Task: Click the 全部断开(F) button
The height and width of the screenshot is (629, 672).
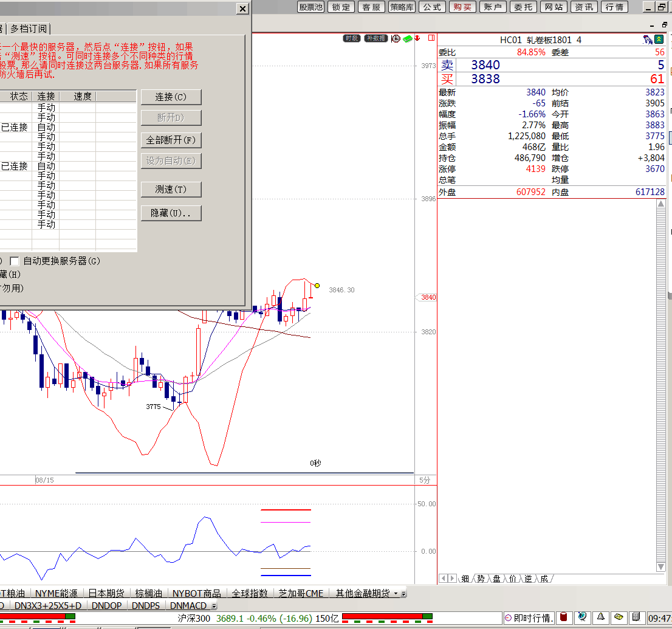Action: pyautogui.click(x=171, y=140)
